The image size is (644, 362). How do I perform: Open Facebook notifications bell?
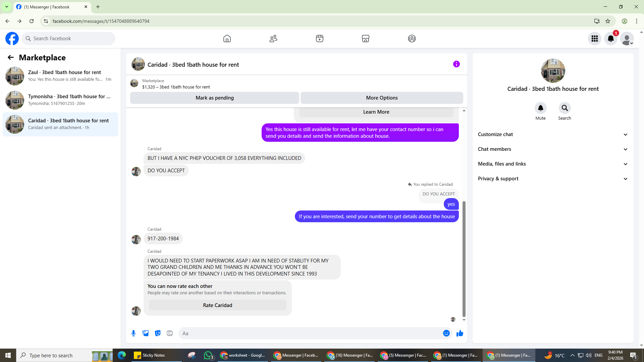(x=610, y=39)
